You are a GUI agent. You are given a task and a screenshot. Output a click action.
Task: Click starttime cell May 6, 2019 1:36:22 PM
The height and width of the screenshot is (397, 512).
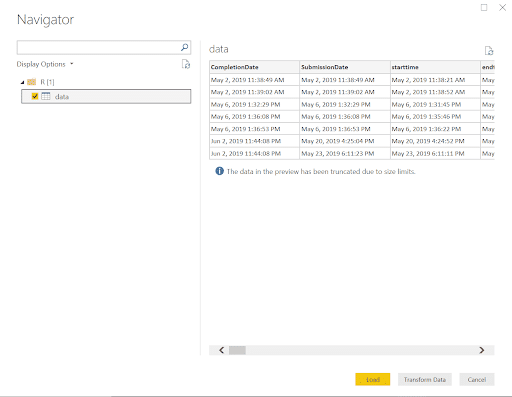[x=435, y=129]
